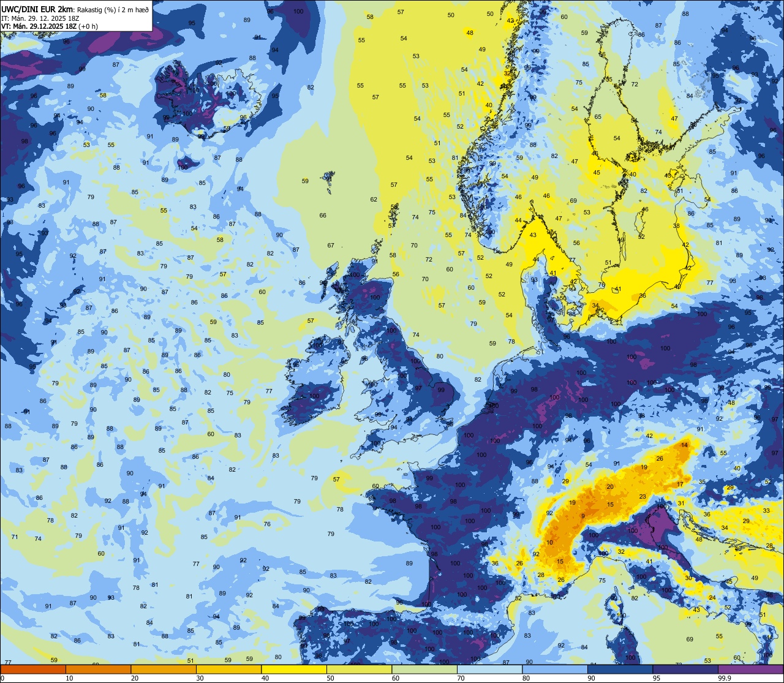Select the '23' humidity value on the map
The image size is (784, 683).
643,497
